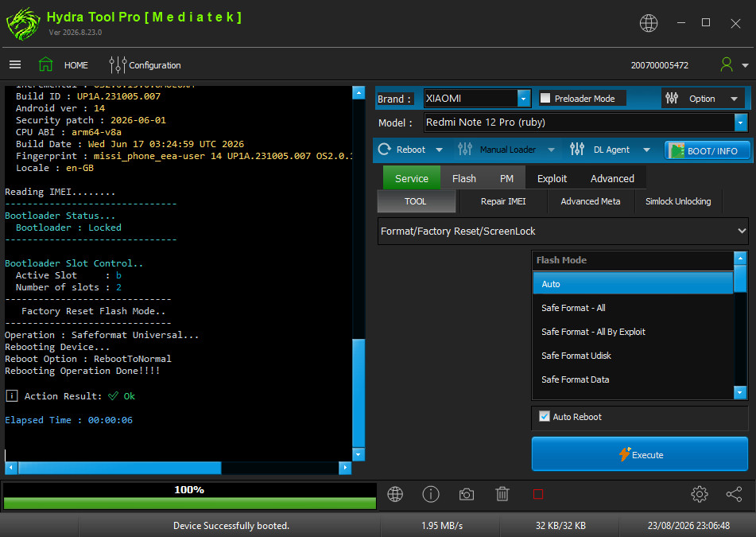Open Configuration
756x537 pixels.
(155, 65)
